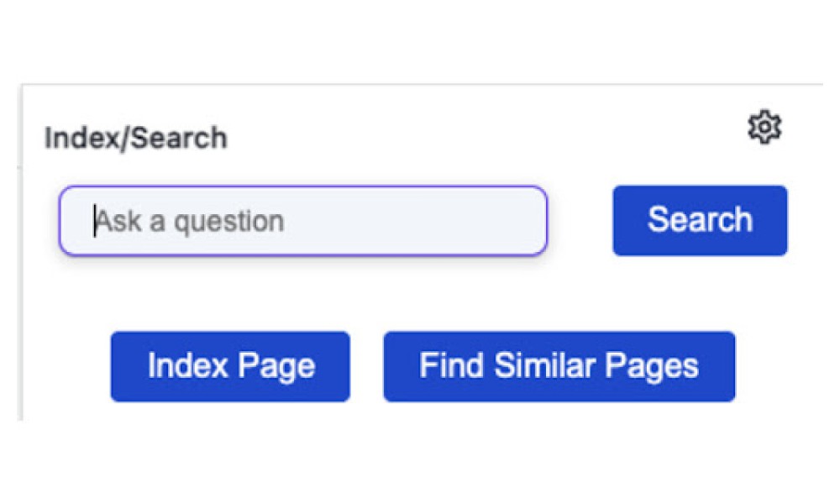Open extension options with the cog icon
This screenshot has height=504, width=840.
pos(764,128)
